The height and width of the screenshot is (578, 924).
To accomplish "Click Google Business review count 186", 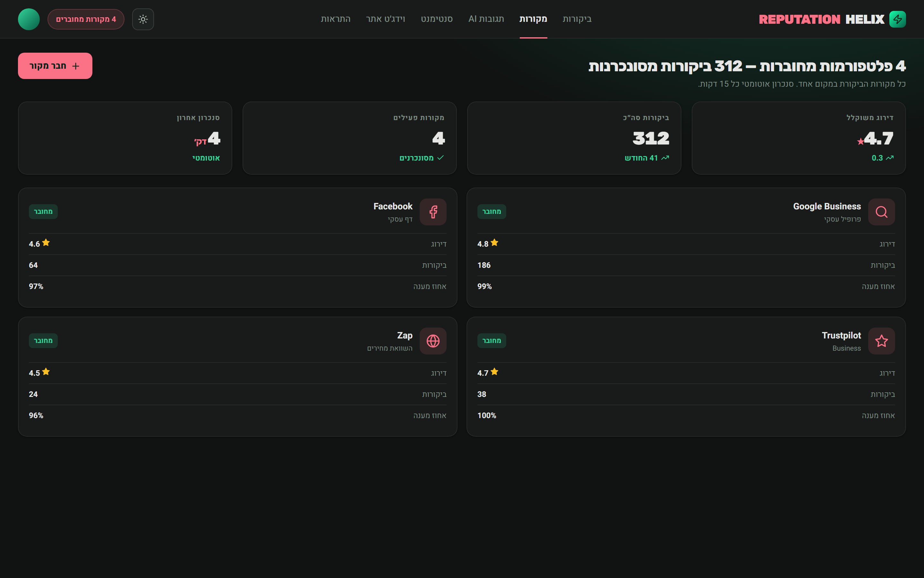I will (x=484, y=265).
